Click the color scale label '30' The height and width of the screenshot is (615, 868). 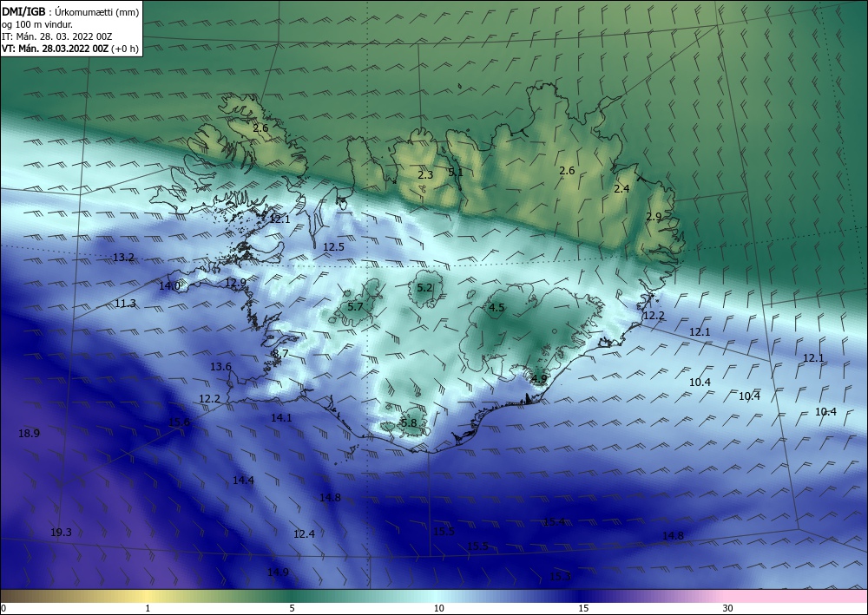pos(728,608)
